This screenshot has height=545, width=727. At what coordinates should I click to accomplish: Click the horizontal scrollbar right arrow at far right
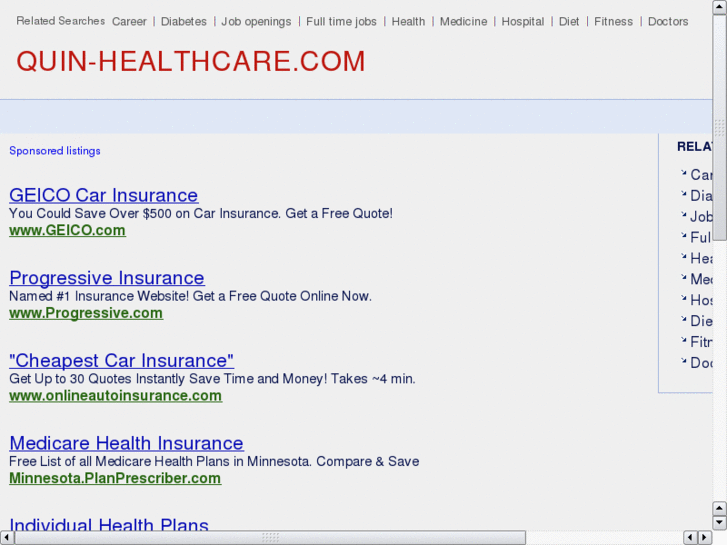705,538
